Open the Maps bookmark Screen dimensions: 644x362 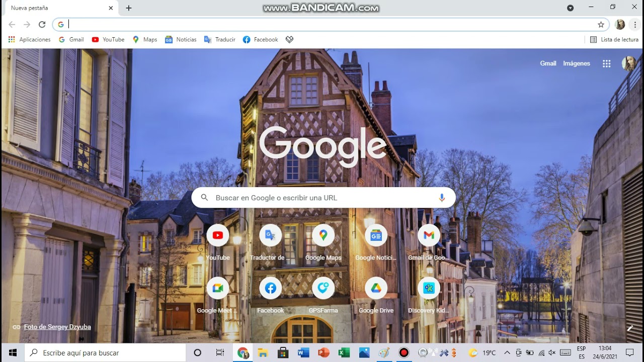145,39
